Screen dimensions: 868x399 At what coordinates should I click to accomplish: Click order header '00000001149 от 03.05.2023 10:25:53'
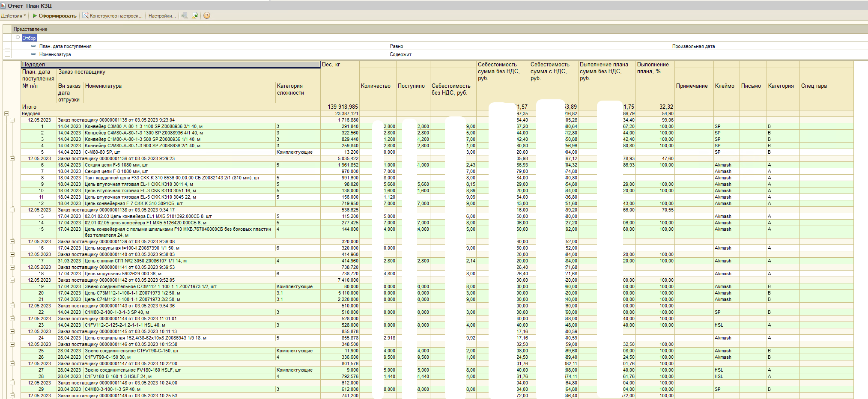tap(117, 396)
